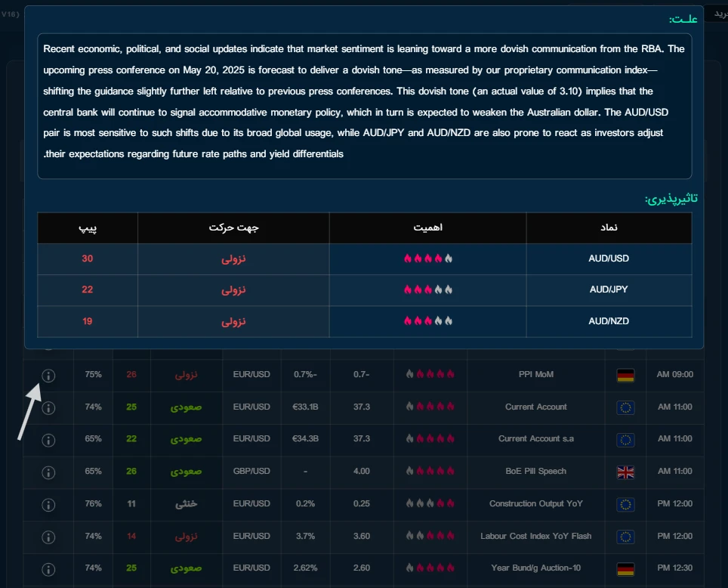
Task: Click the RBA reason description text box
Action: point(364,106)
